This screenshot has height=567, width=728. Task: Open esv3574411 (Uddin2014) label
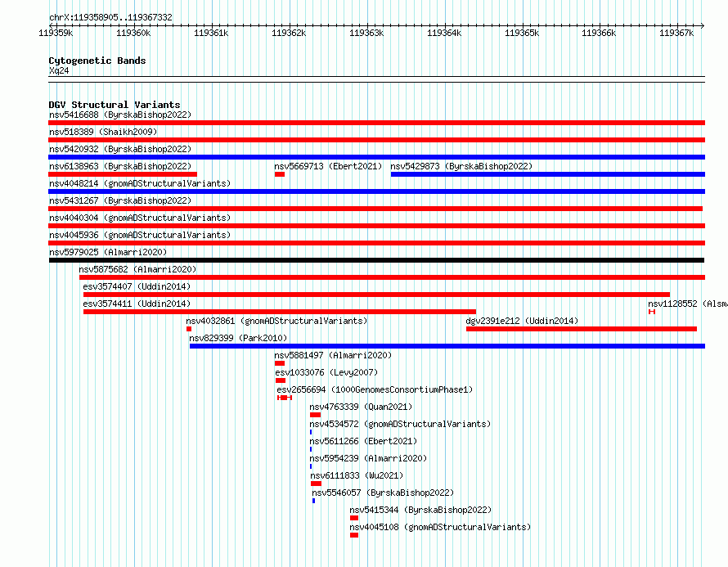tap(137, 304)
